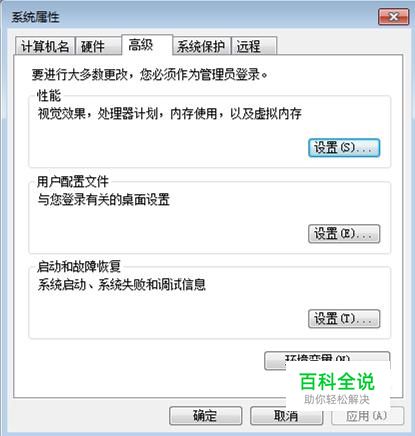The width and height of the screenshot is (415, 436).
Task: Click the greyed 应用(A) button
Action: [x=367, y=416]
